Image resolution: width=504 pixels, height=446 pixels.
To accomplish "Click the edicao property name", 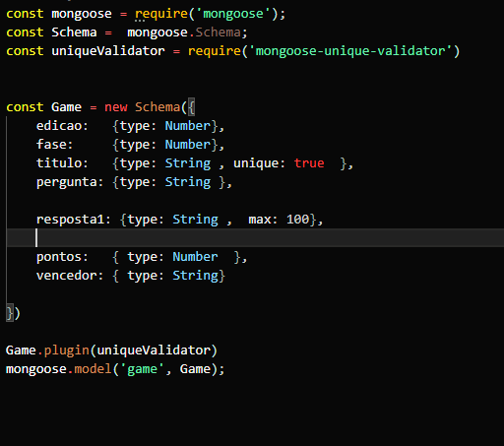I will 62,126.
